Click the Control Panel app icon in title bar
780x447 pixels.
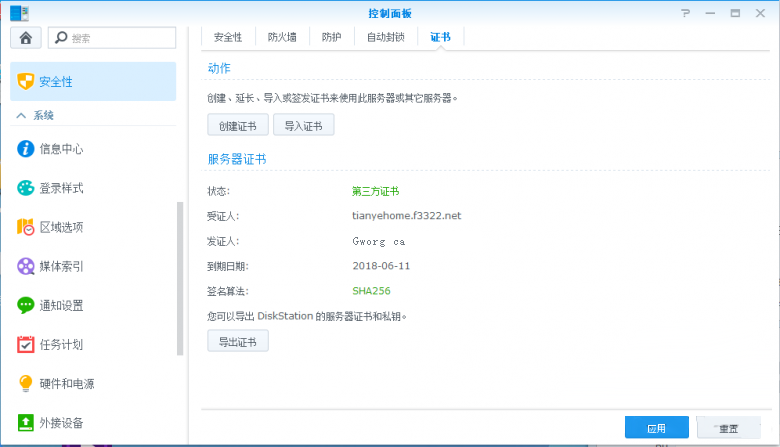[x=19, y=13]
